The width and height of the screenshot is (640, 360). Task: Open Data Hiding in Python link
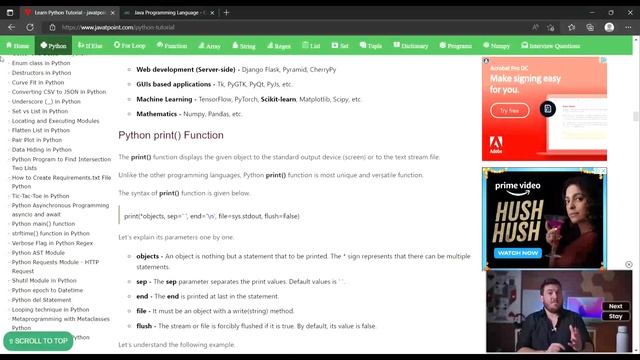point(42,150)
